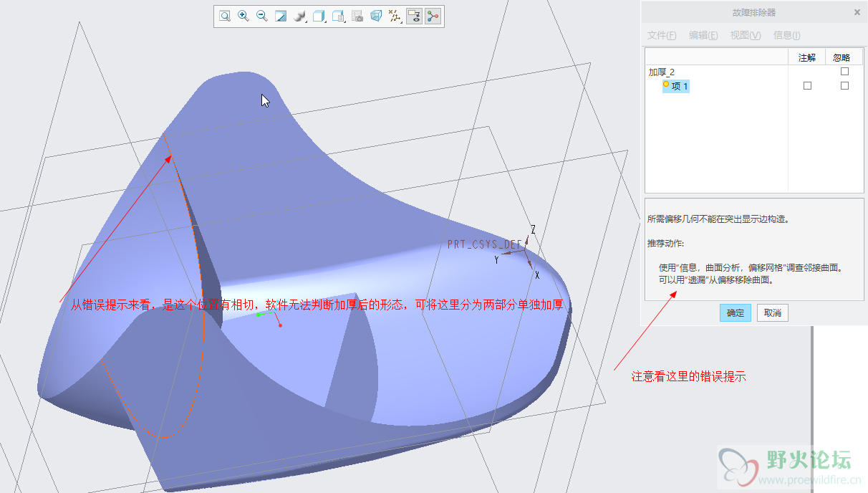
Task: Check the 忽略 box for 加厚_2
Action: (x=844, y=72)
